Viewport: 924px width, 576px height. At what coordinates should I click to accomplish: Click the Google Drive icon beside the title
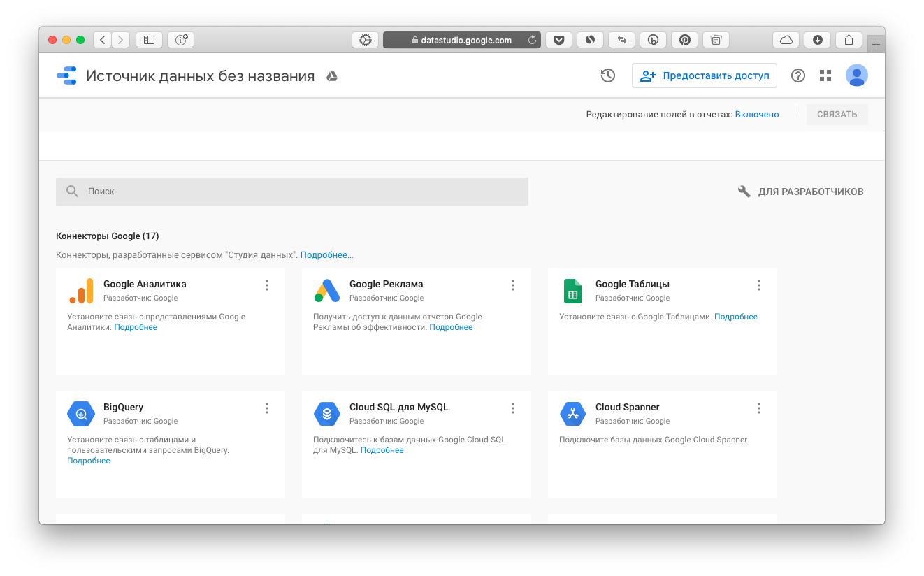coord(332,76)
